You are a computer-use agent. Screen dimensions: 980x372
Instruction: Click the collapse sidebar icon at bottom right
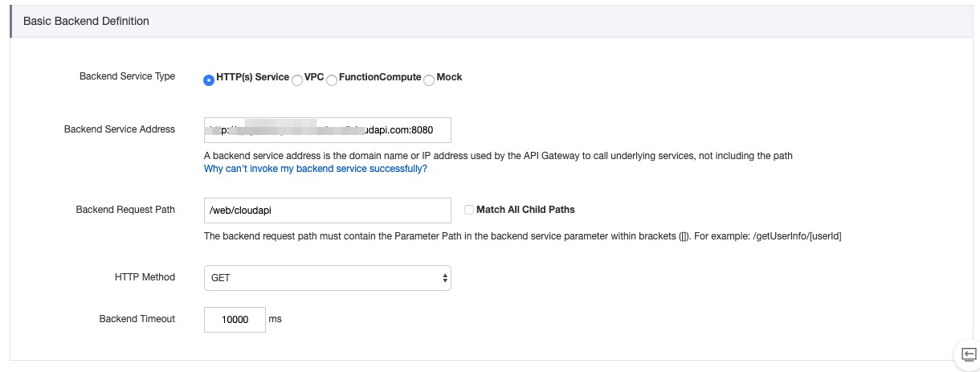point(969,354)
